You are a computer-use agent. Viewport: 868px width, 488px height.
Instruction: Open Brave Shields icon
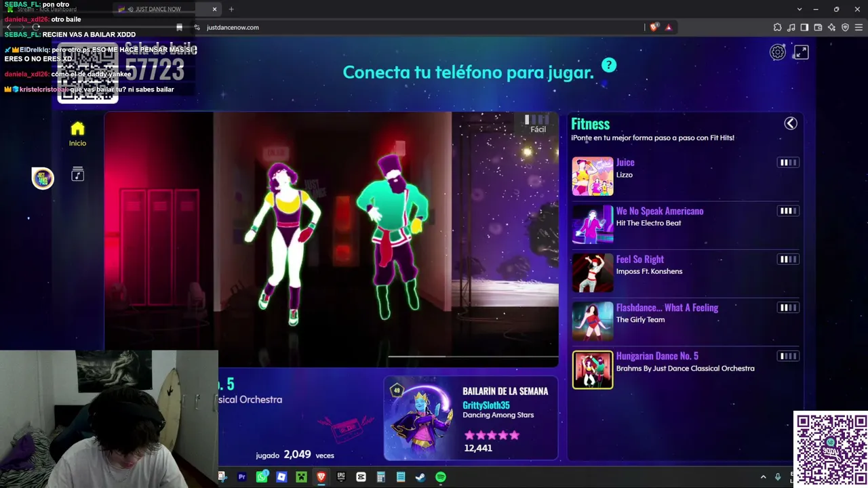tap(654, 27)
